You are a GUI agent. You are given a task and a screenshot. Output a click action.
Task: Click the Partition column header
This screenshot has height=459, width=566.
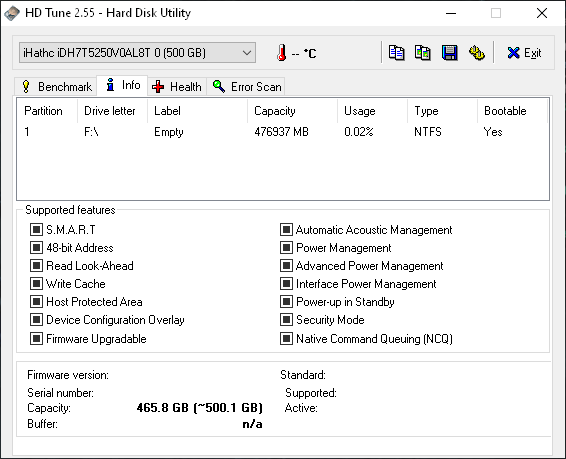(x=47, y=111)
